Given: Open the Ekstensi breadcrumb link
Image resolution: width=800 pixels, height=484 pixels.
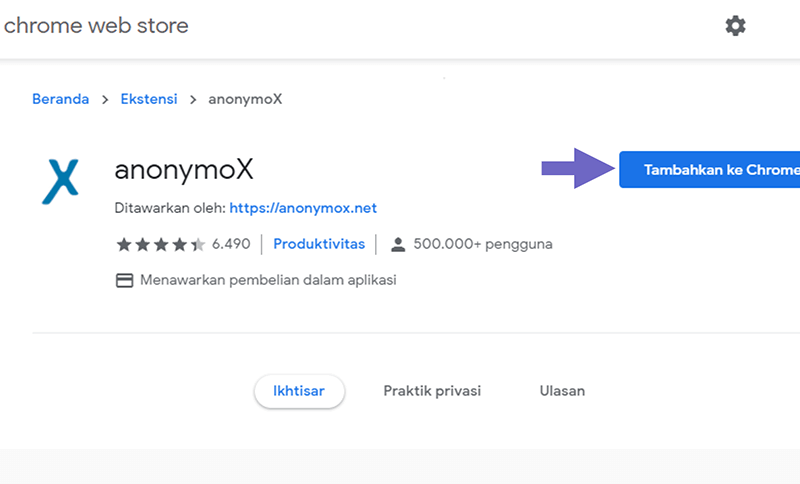Looking at the screenshot, I should point(149,99).
